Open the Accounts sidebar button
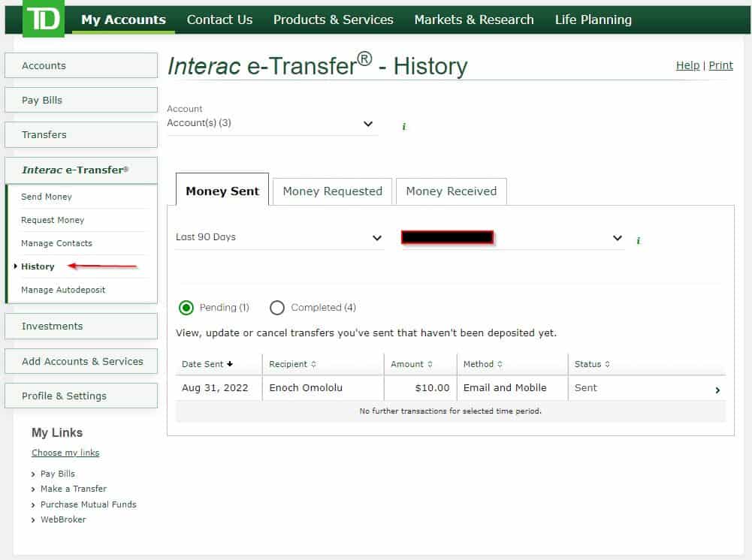The image size is (752, 560). (x=81, y=65)
